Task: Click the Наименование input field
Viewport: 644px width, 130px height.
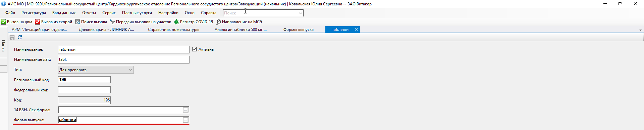Action: coord(124,49)
